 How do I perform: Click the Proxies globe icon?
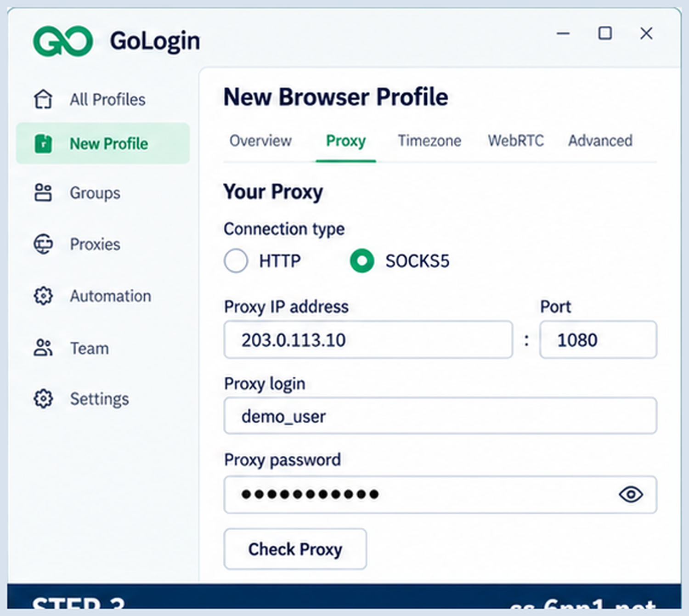pyautogui.click(x=43, y=244)
